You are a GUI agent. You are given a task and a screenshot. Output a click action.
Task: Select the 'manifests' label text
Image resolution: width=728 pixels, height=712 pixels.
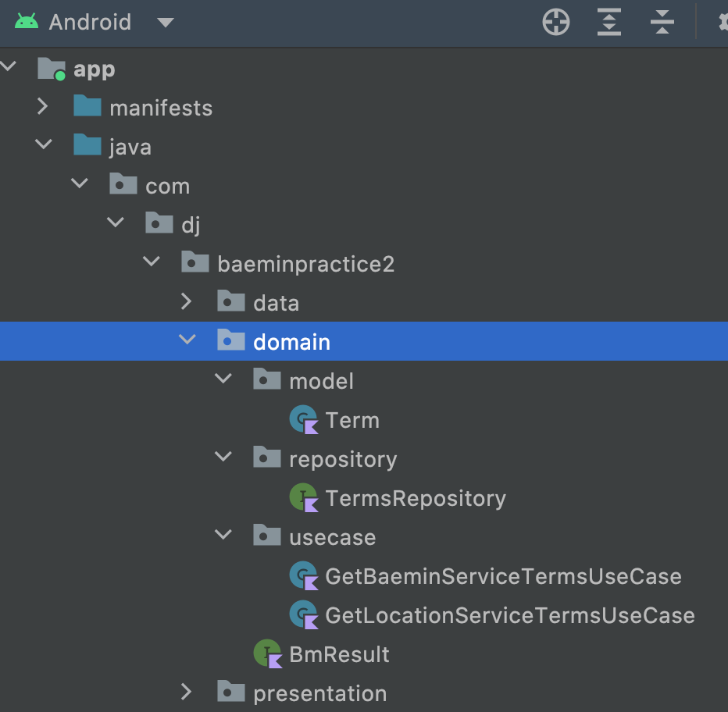(161, 109)
